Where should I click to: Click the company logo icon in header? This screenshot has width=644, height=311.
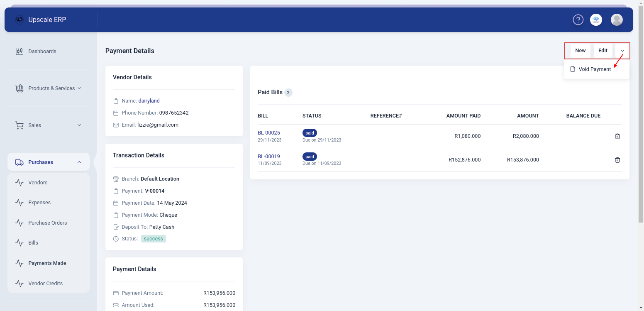(596, 20)
